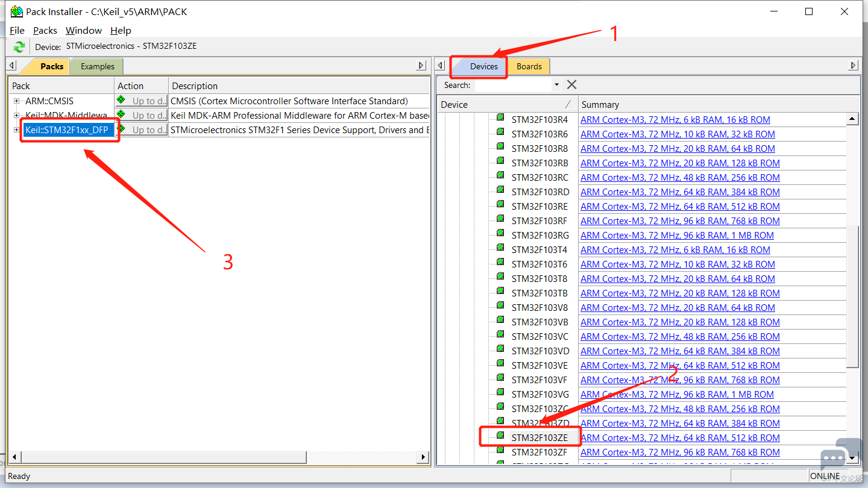Screen dimensions: 868x488
Task: Open the STM32F103RC summary link
Action: [680, 178]
